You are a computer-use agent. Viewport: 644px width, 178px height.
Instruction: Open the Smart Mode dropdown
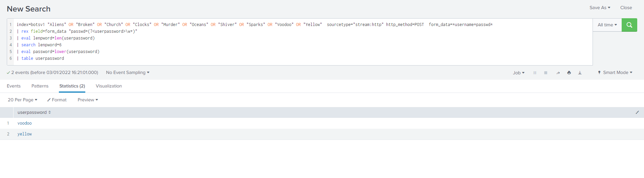click(x=615, y=73)
